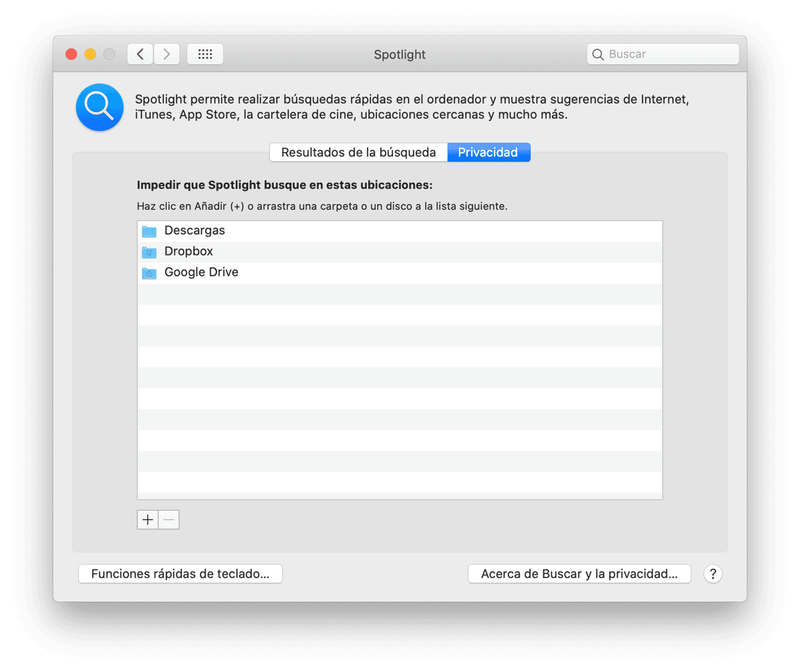Go back with the left chevron button
Screen dimensions: 800x672
140,54
